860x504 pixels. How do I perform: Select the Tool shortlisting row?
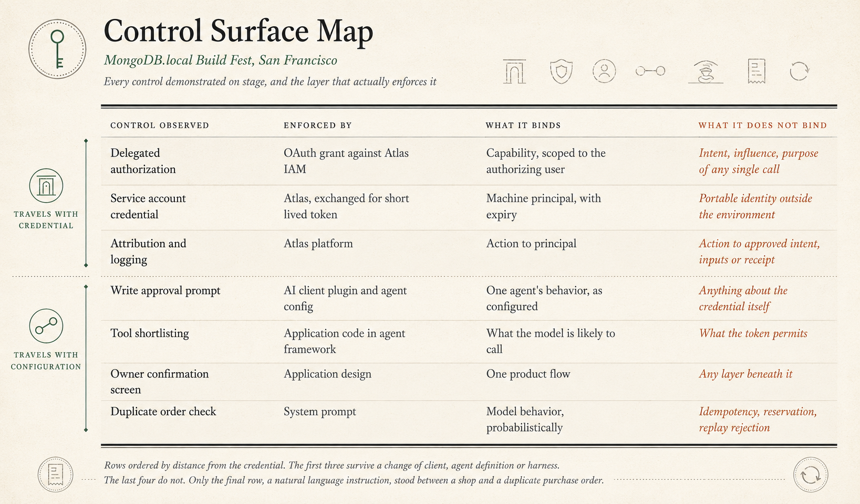[x=469, y=341]
